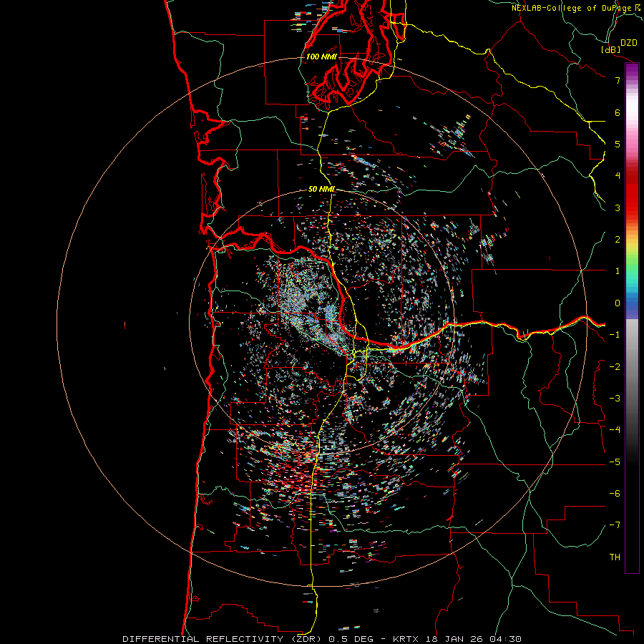644x644 pixels.
Task: Click the -6 value on color scale
Action: [615, 494]
